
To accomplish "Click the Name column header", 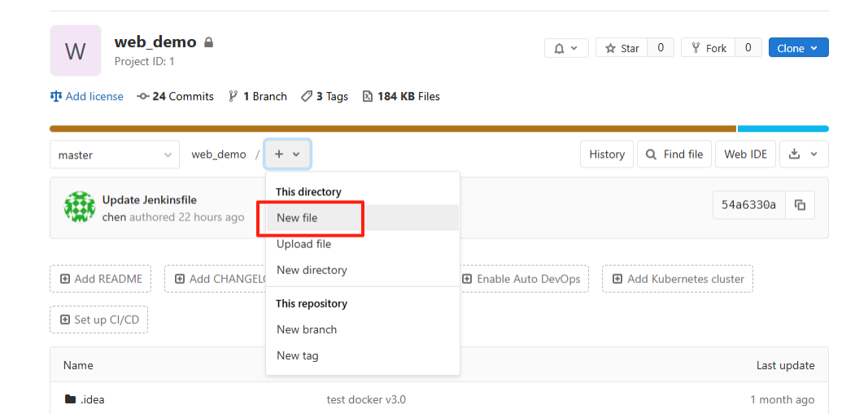I will point(78,365).
